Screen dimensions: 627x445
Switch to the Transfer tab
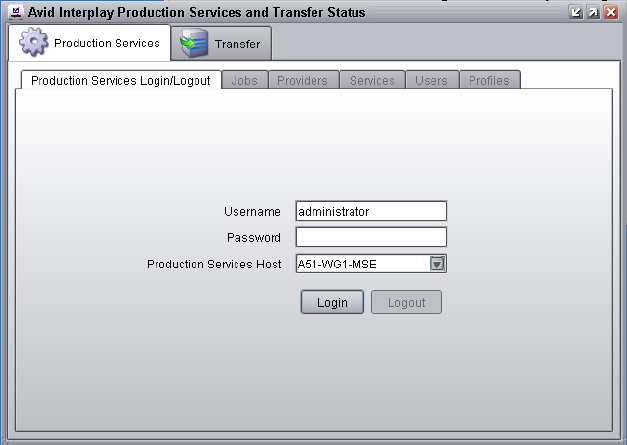(x=221, y=44)
